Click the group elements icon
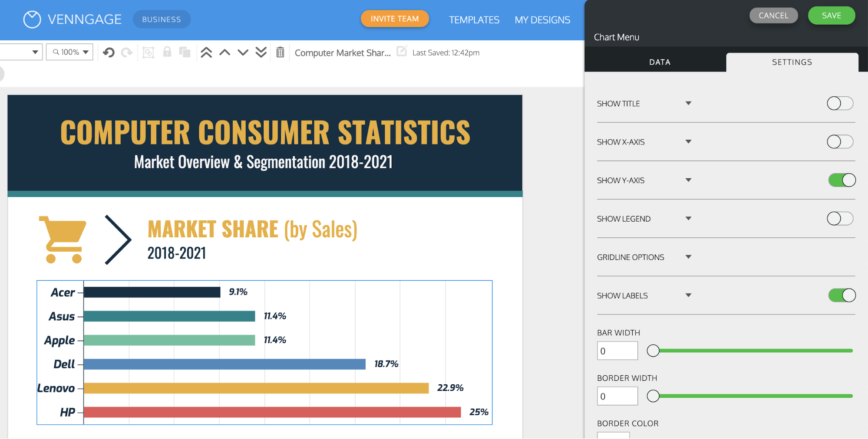The image size is (868, 439). click(148, 52)
